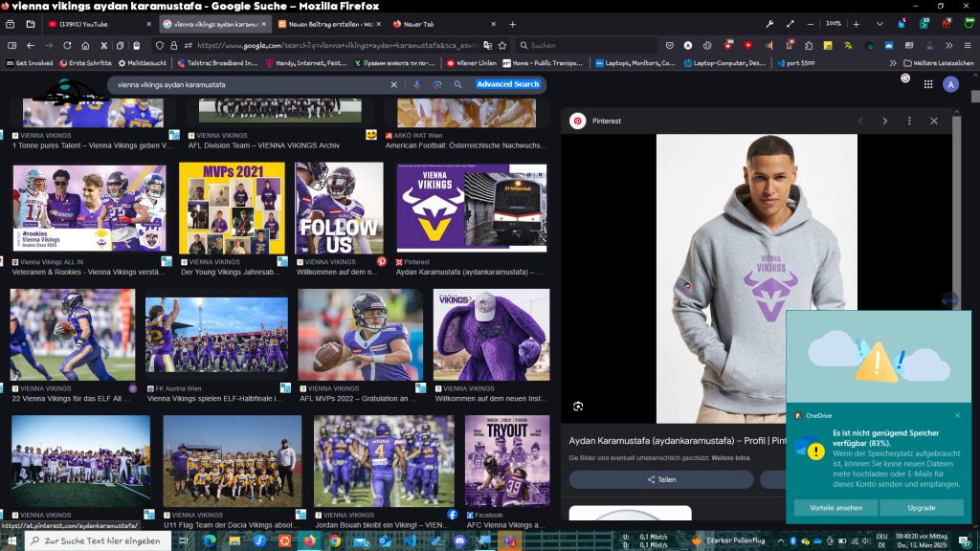Open the Windows notification center
The image size is (980, 551).
pyautogui.click(x=965, y=540)
